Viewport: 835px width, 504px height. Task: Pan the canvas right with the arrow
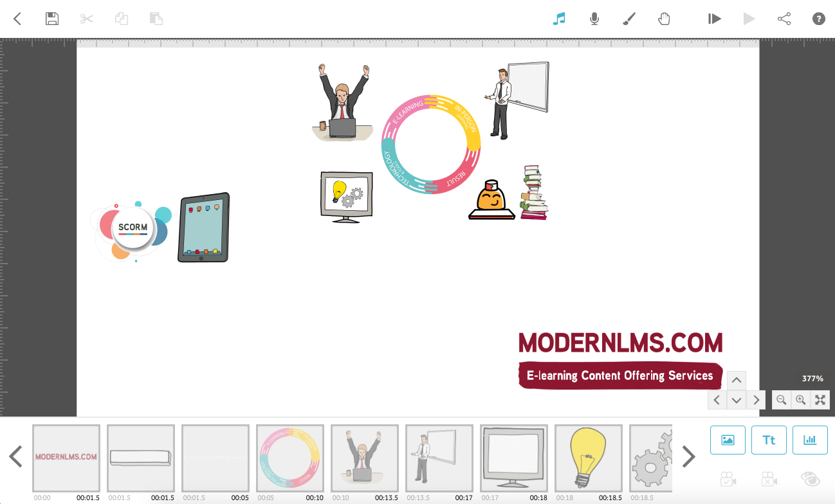(756, 400)
